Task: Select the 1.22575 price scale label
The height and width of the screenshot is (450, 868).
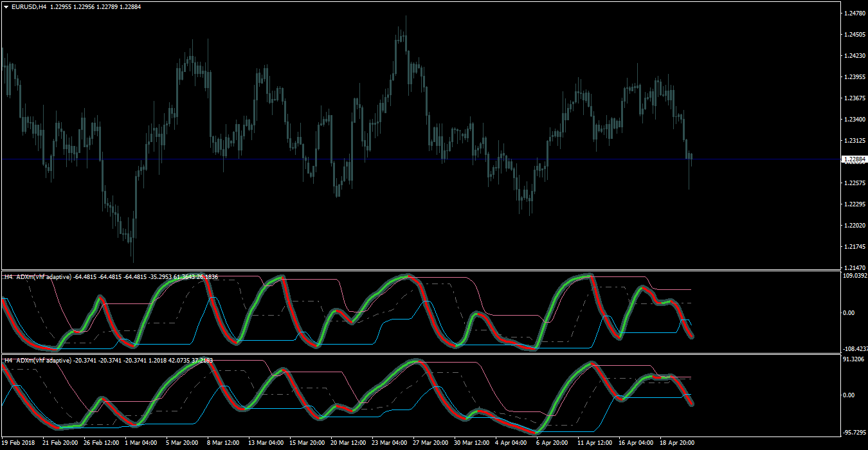Action: point(856,183)
